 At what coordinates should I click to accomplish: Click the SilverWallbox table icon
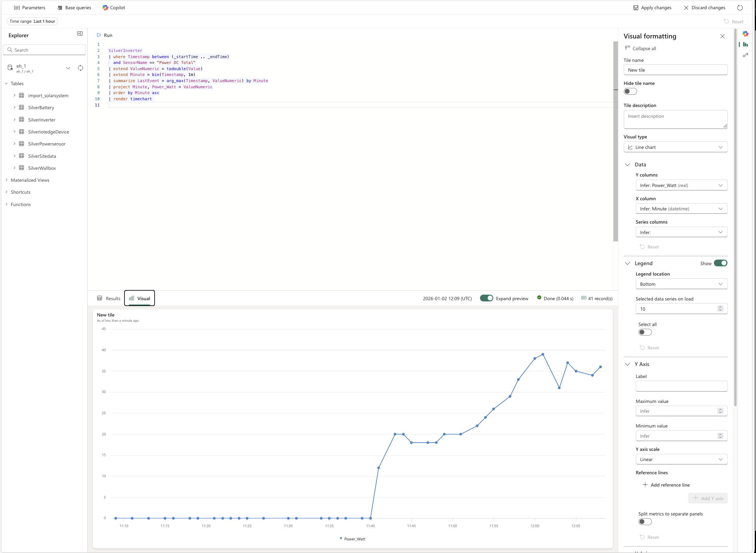22,168
